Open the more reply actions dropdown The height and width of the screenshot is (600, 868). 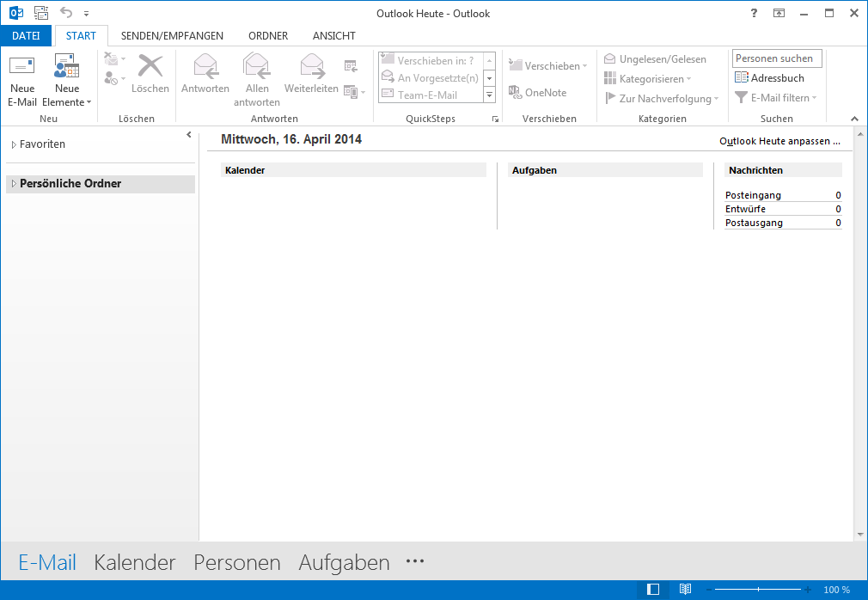point(354,92)
